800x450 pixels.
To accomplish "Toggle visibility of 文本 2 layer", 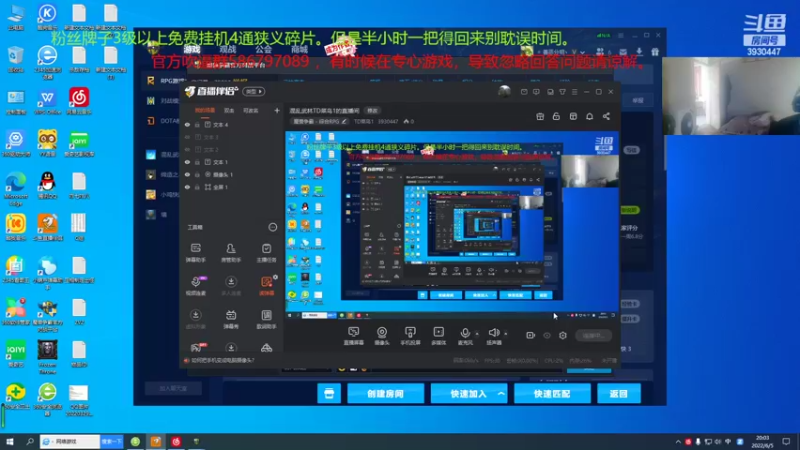I will [187, 149].
